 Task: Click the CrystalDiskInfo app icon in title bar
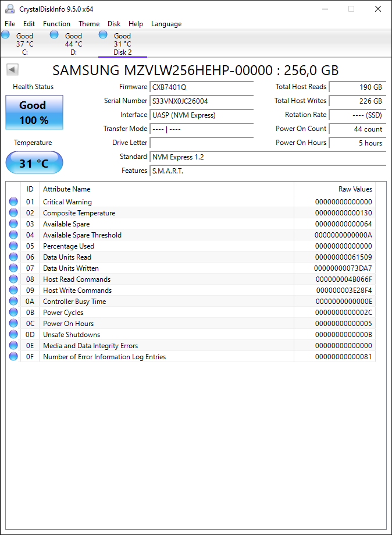(10, 9)
